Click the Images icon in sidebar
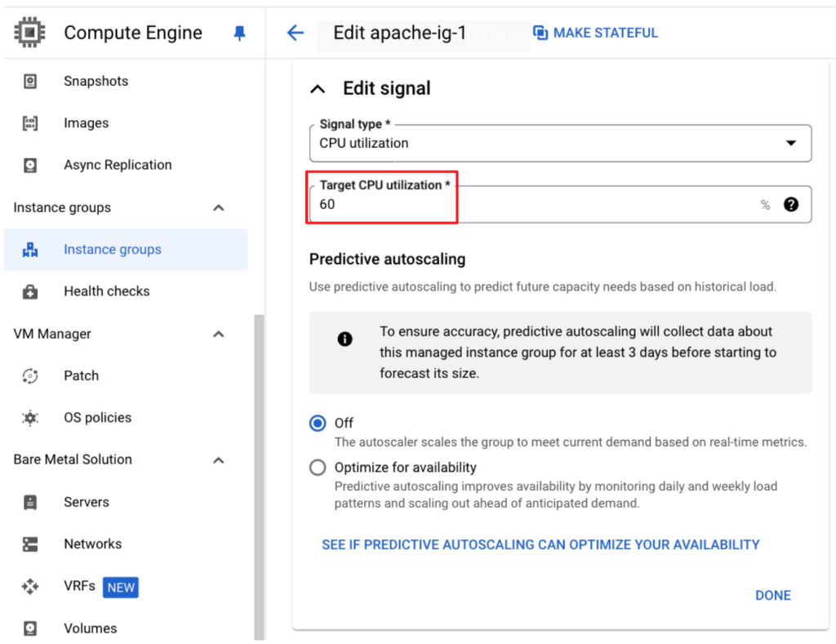Image resolution: width=836 pixels, height=644 pixels. pyautogui.click(x=30, y=123)
